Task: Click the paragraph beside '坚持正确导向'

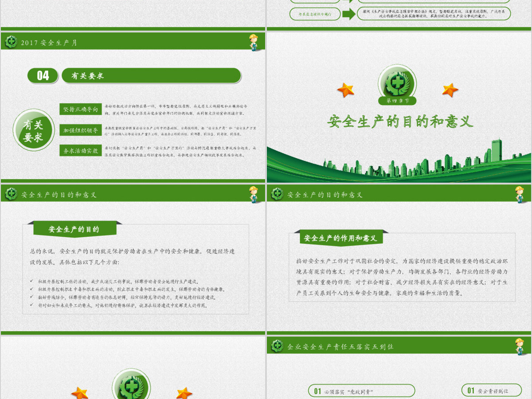Action: [x=176, y=110]
